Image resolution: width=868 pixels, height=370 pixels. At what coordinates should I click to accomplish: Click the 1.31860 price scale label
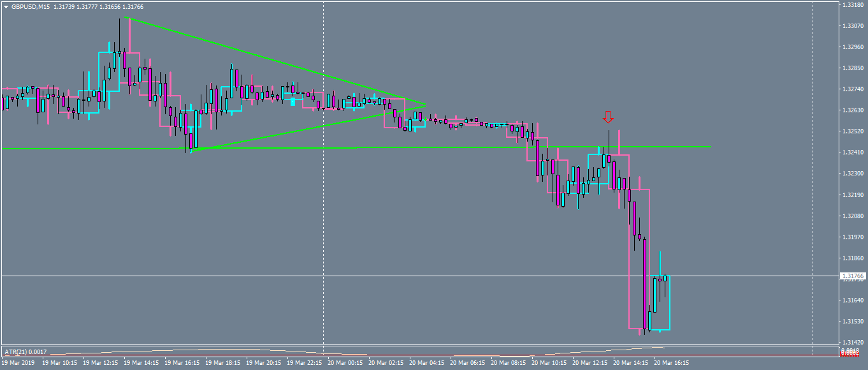(853, 258)
